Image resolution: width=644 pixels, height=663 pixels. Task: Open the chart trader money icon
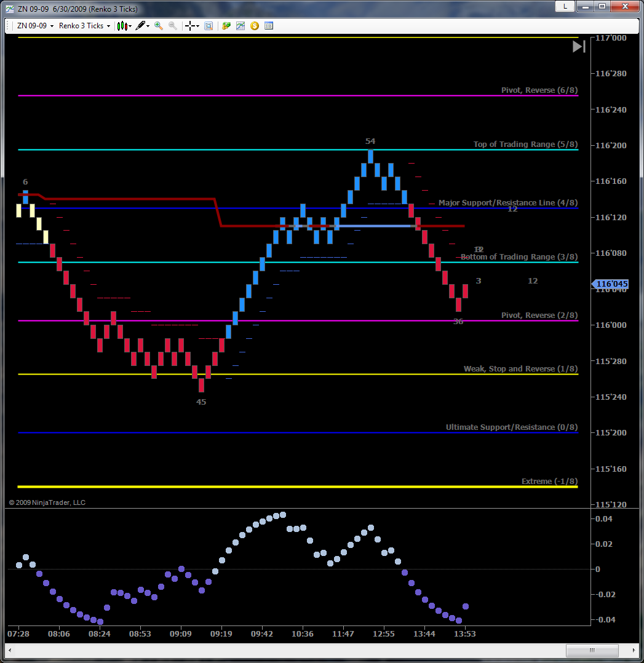[226, 26]
